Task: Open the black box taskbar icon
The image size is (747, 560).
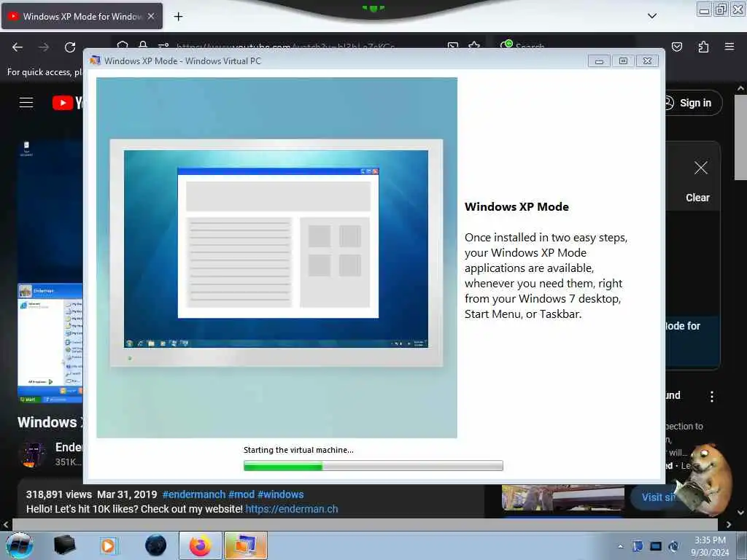Action: click(x=64, y=545)
